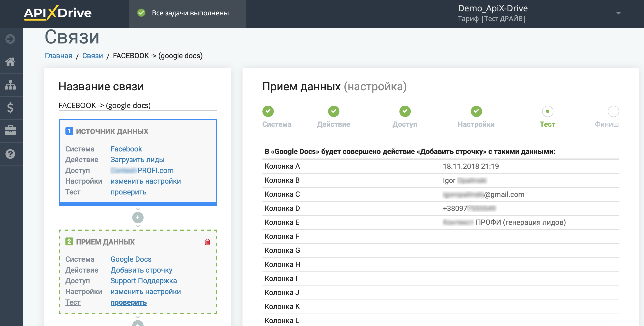This screenshot has width=644, height=326.
Task: Open the account dropdown arrow
Action: click(x=618, y=13)
